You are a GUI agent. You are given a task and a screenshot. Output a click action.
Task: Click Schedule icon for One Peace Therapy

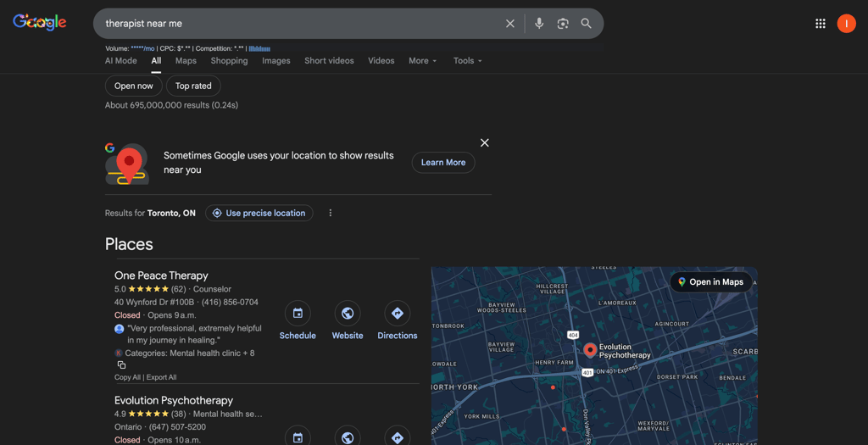click(298, 314)
